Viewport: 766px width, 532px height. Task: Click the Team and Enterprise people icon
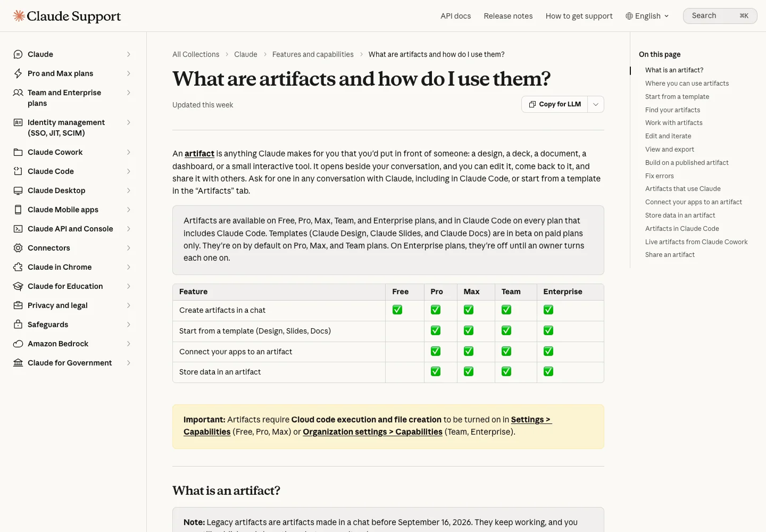[18, 93]
